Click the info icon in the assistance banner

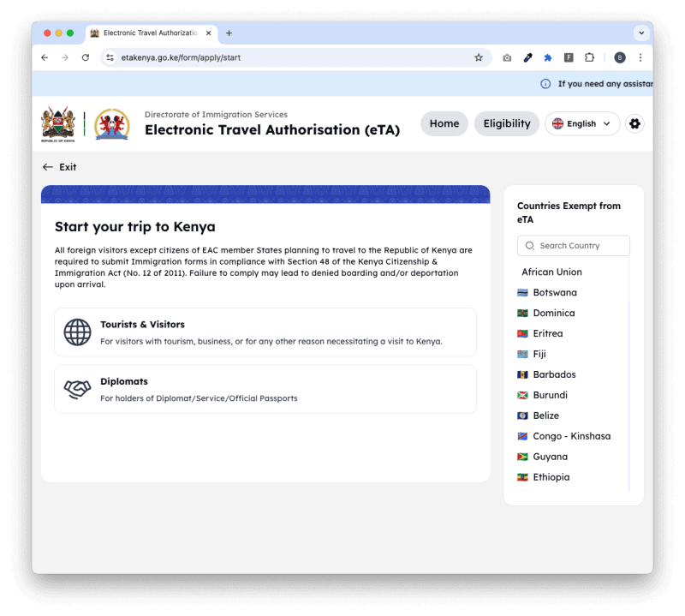pyautogui.click(x=545, y=84)
